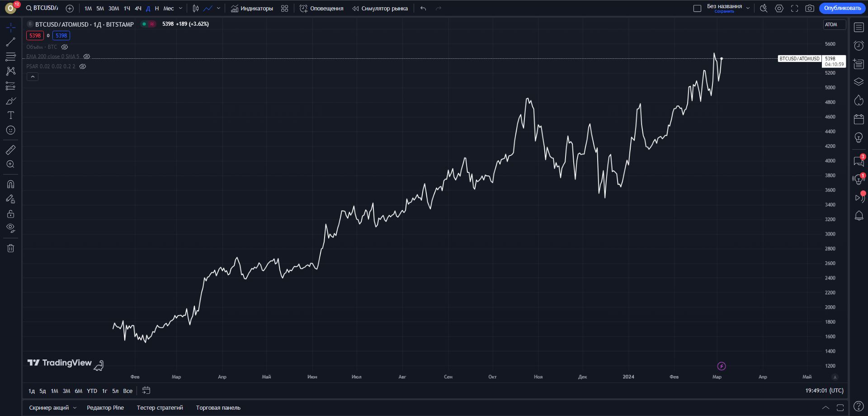Hide all drawings with eye icon

11,228
